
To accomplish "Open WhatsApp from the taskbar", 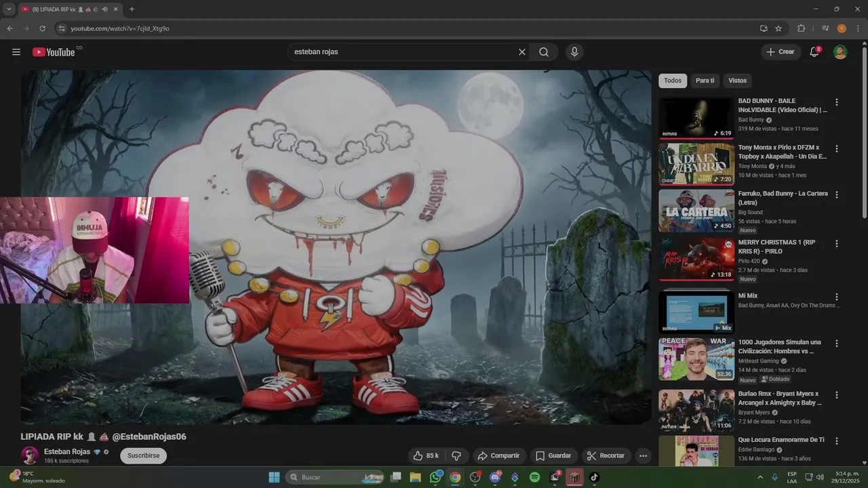I will (x=435, y=477).
